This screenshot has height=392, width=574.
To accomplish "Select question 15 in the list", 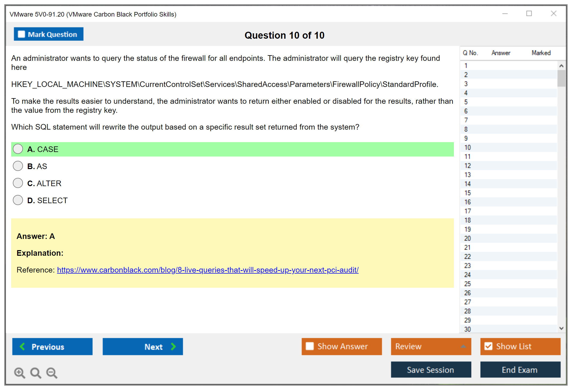I will (x=467, y=193).
